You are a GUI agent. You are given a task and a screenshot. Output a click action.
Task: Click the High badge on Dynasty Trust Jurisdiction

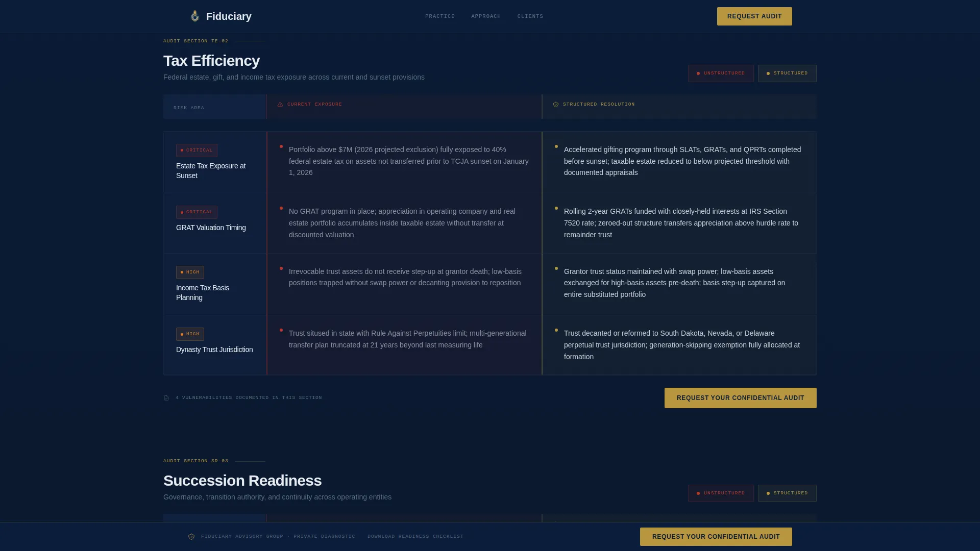click(x=190, y=334)
